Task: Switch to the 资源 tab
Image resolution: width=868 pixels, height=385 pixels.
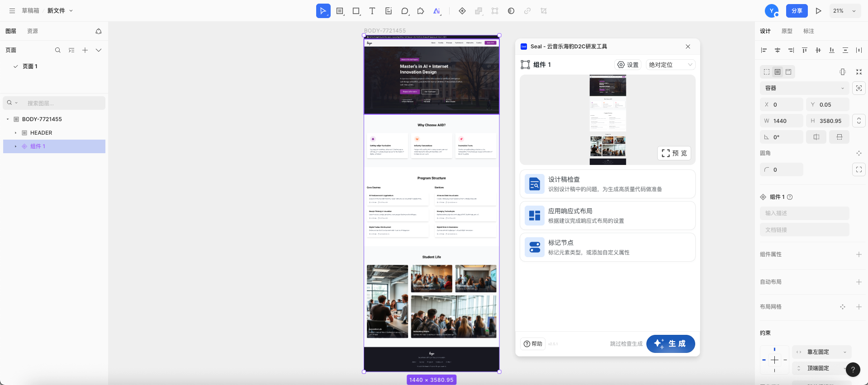Action: coord(33,31)
